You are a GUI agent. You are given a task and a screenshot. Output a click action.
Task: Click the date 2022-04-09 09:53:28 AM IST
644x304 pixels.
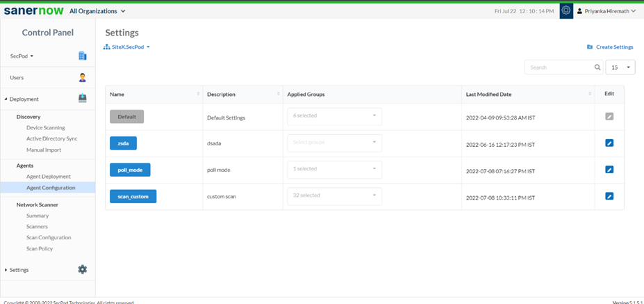pos(500,118)
